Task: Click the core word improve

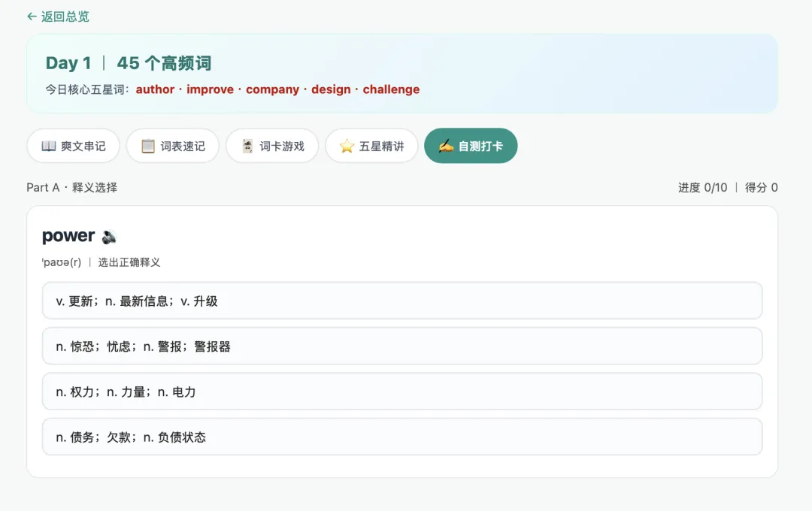Action: [210, 89]
